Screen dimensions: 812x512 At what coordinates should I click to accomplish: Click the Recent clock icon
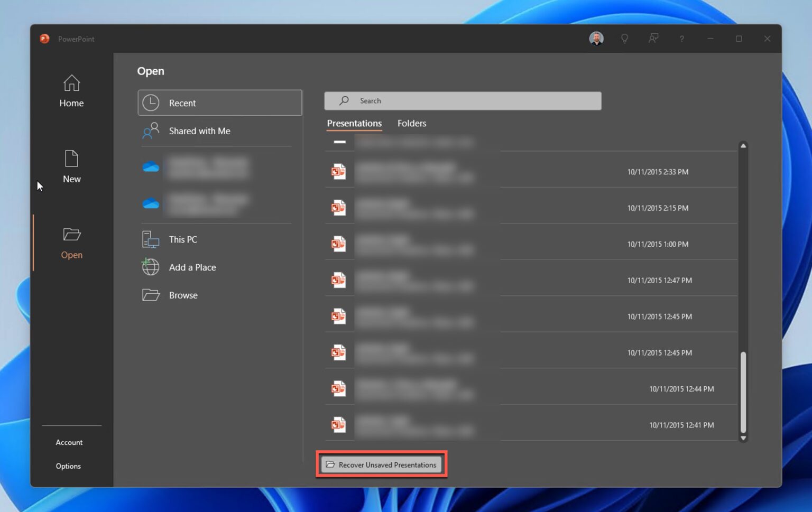point(151,103)
